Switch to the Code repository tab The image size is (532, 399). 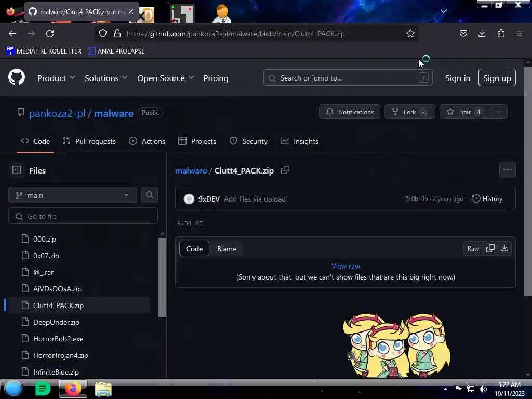(x=35, y=141)
